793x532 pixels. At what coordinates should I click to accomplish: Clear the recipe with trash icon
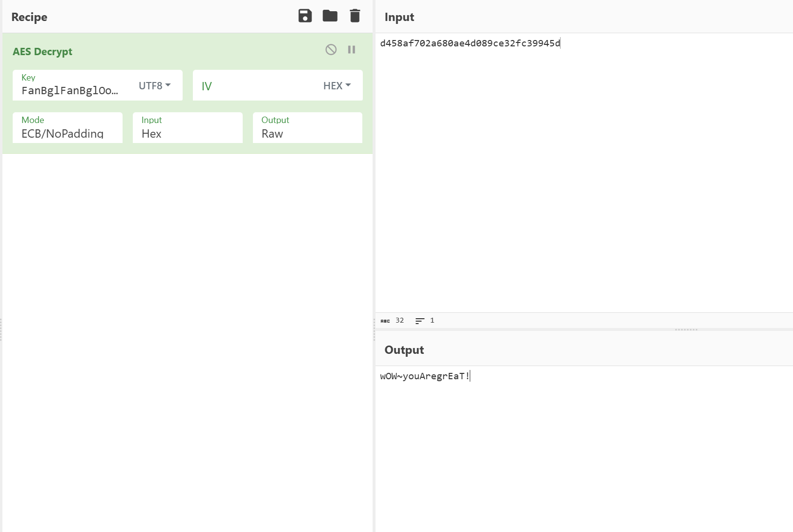355,16
